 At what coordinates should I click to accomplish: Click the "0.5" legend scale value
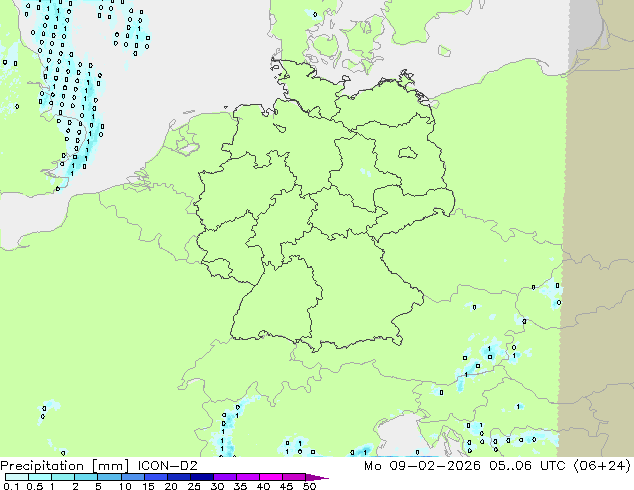(35, 486)
